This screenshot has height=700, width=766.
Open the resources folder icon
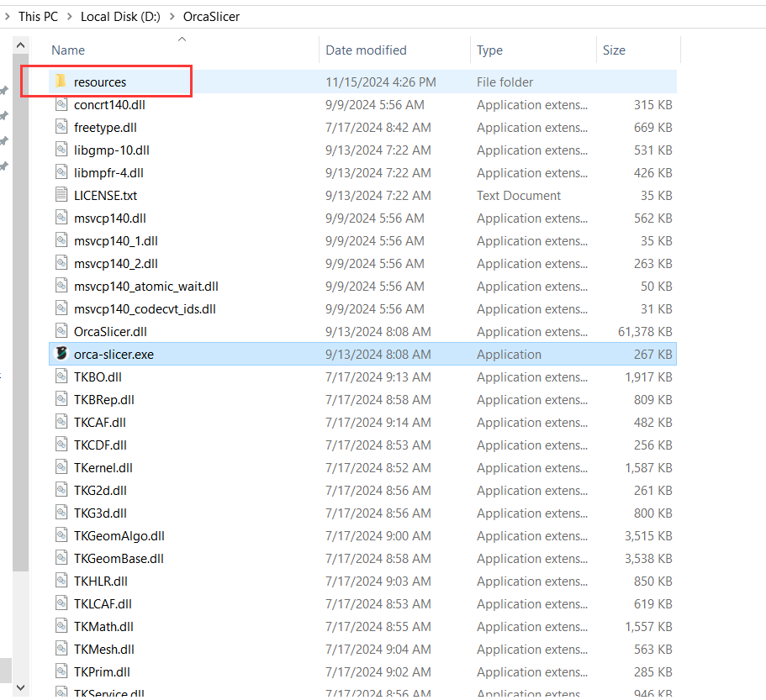(x=61, y=82)
